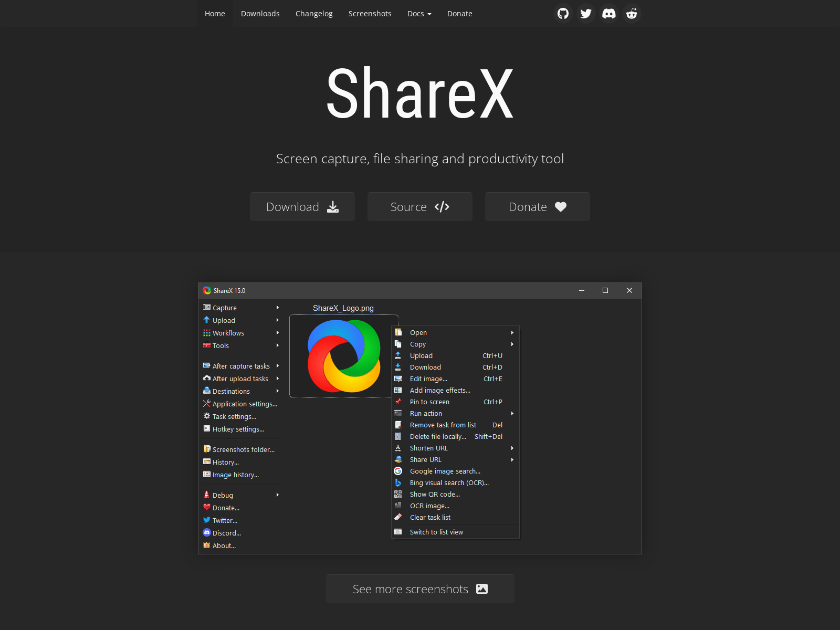Click the Screenshots folder icon
The image size is (840, 630).
click(x=207, y=449)
